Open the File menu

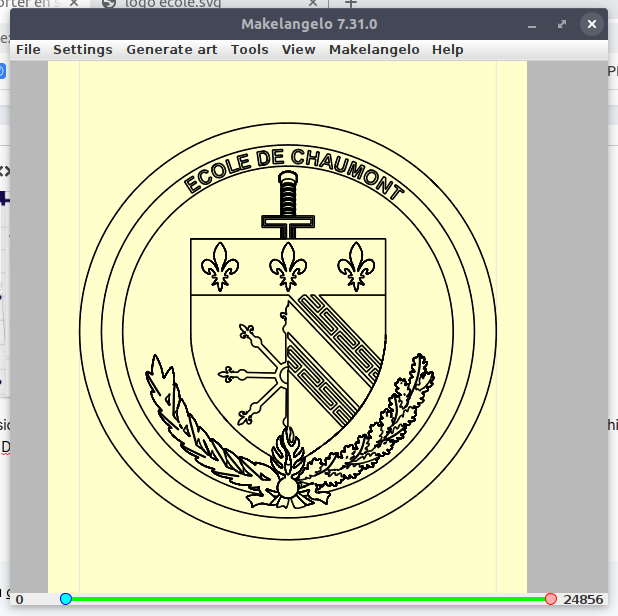28,50
